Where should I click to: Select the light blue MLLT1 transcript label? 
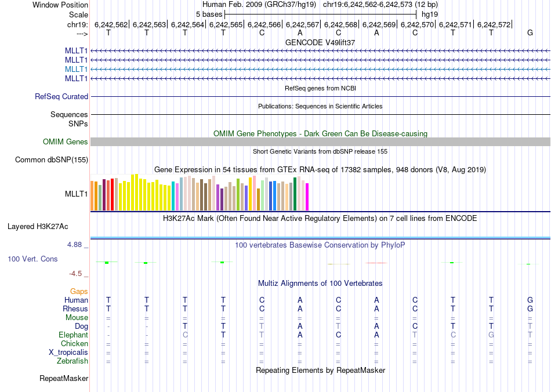pos(76,69)
